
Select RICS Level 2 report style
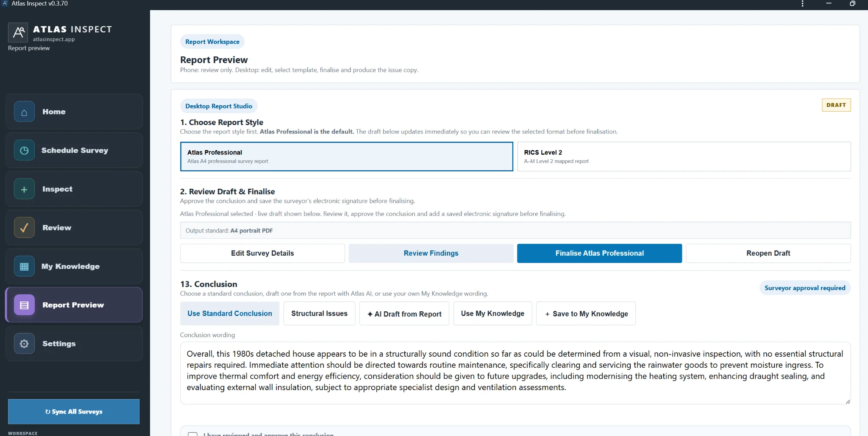[x=684, y=157]
